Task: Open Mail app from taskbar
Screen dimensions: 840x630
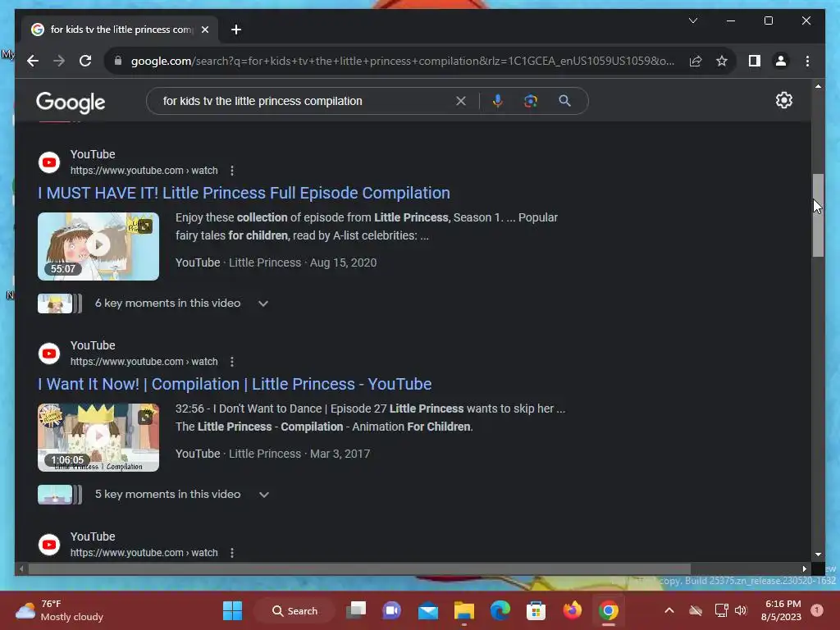Action: [x=428, y=610]
